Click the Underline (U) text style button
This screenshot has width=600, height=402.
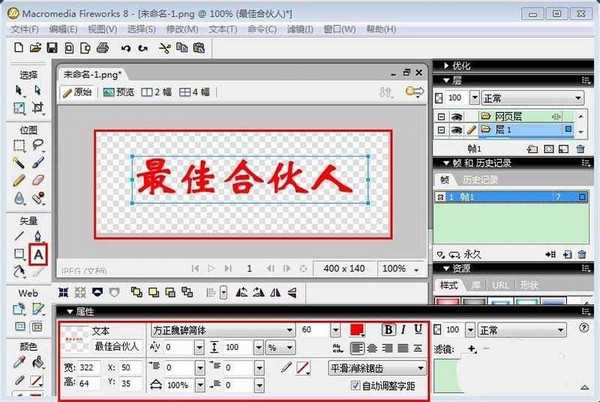point(418,329)
